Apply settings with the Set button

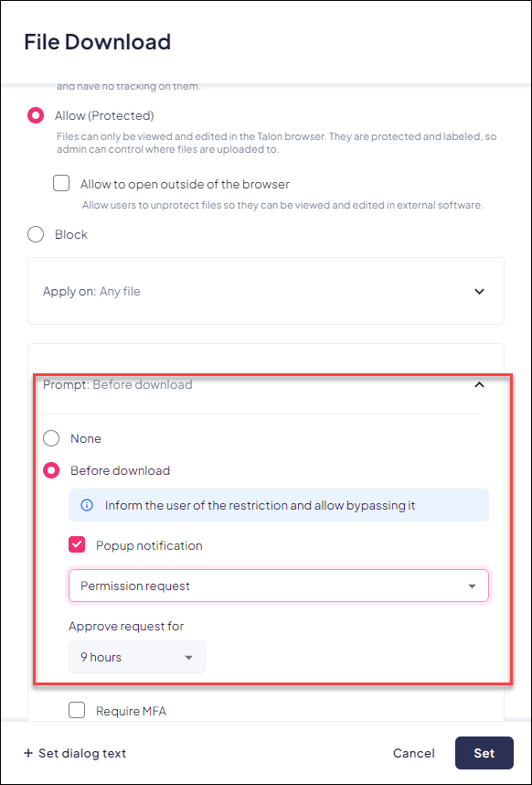[x=484, y=753]
